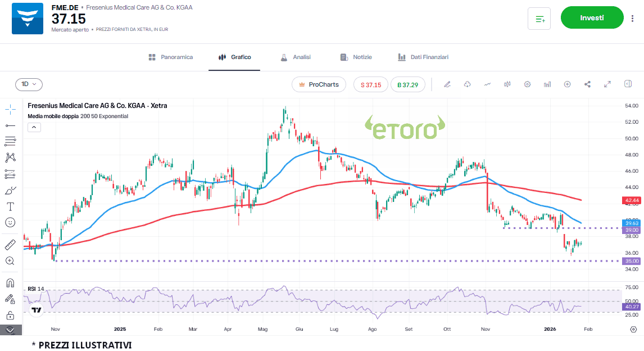Toggle hide all drawings eye icon
Image resolution: width=644 pixels, height=351 pixels.
click(10, 330)
